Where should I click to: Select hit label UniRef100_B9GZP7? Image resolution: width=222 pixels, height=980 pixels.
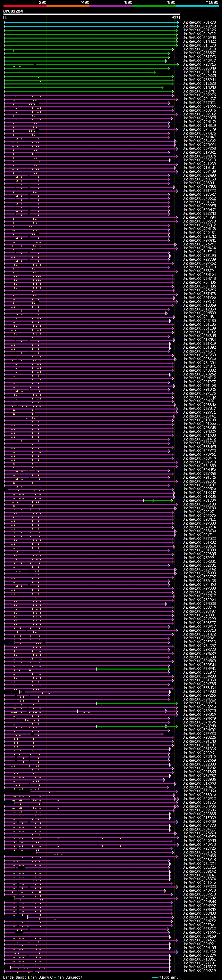click(x=199, y=577)
